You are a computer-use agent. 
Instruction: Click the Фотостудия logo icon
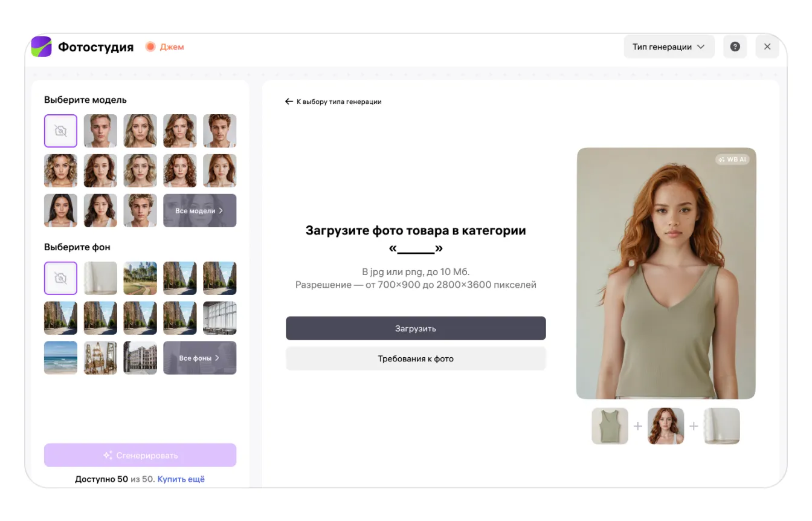[42, 47]
